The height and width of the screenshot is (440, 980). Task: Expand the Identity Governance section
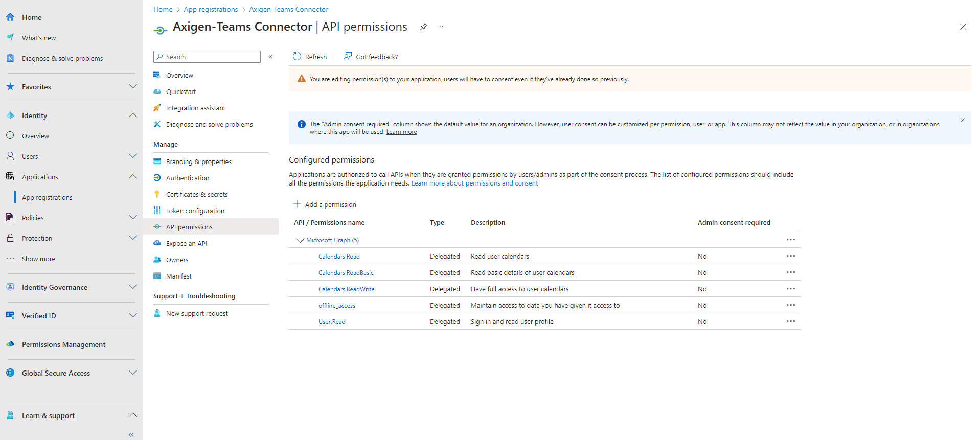click(133, 287)
